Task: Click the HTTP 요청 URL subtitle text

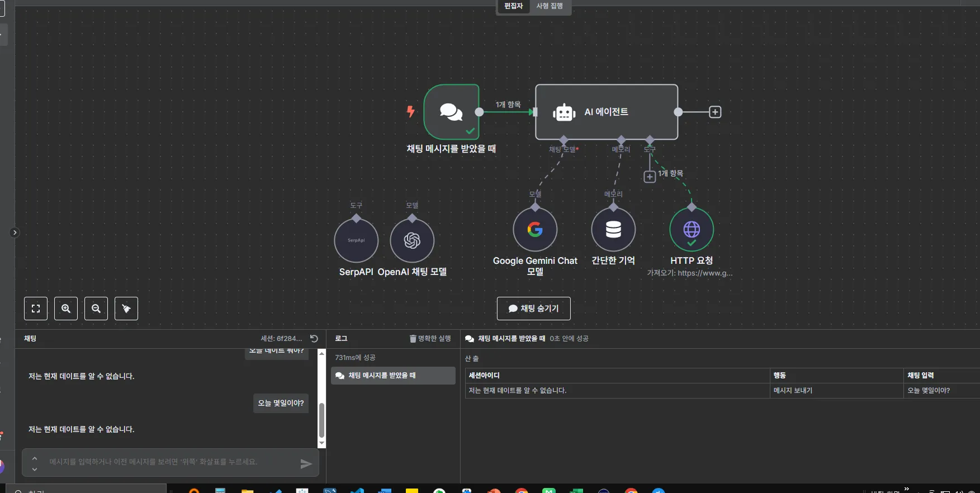Action: tap(690, 273)
